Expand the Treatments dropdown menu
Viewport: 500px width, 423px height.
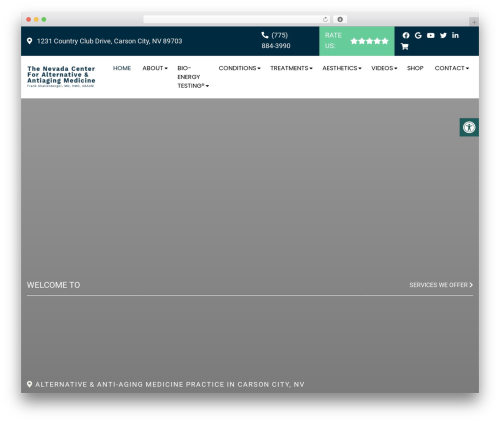(x=291, y=68)
